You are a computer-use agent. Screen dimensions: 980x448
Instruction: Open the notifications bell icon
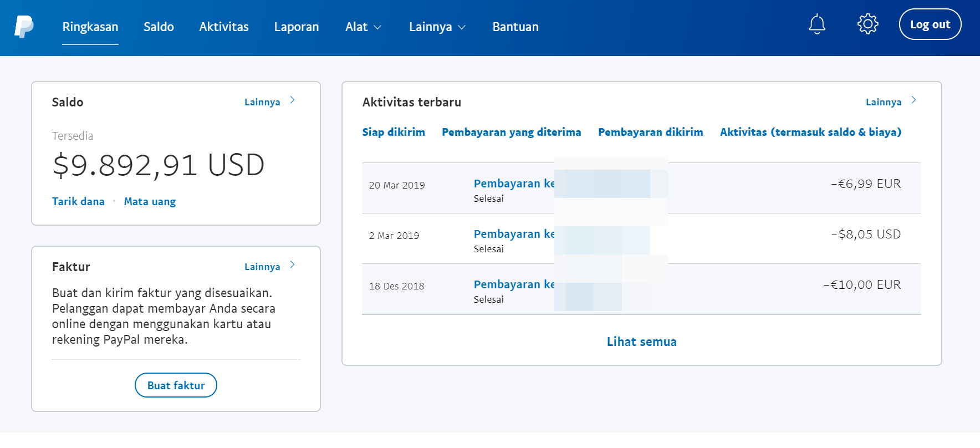pos(816,24)
